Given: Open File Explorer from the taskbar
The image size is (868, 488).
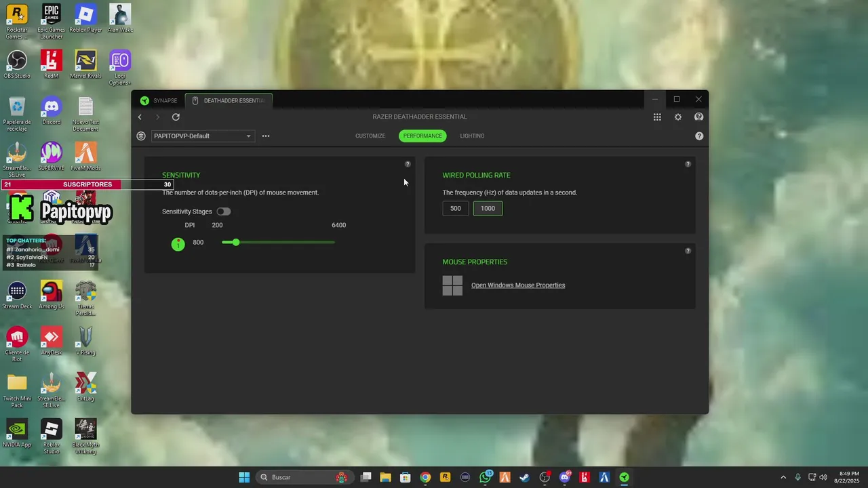Looking at the screenshot, I should [385, 477].
